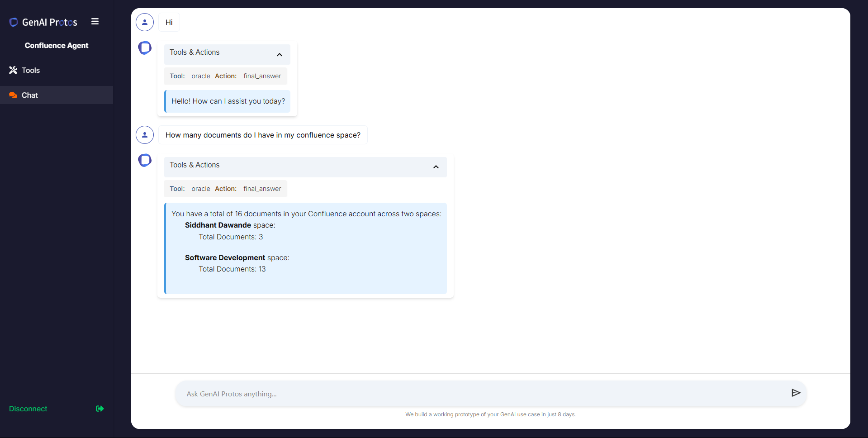868x438 pixels.
Task: Click 'You have a total of 16 documents' sentence
Action: point(306,214)
